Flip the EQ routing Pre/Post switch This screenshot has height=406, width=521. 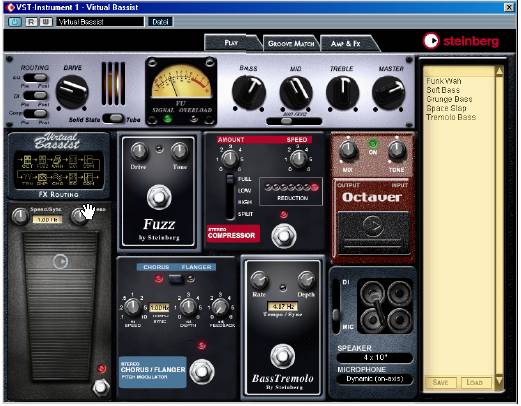pyautogui.click(x=35, y=78)
